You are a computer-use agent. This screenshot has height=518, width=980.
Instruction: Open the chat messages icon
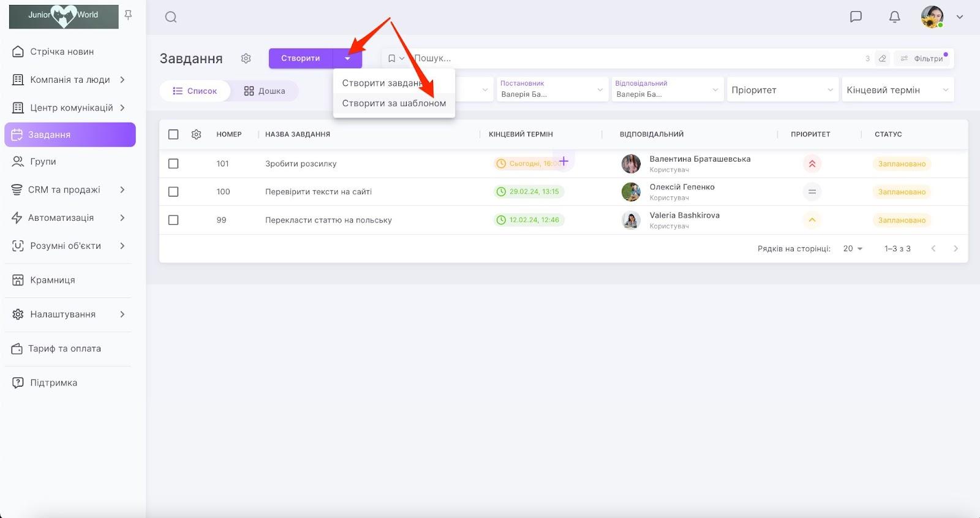point(856,17)
